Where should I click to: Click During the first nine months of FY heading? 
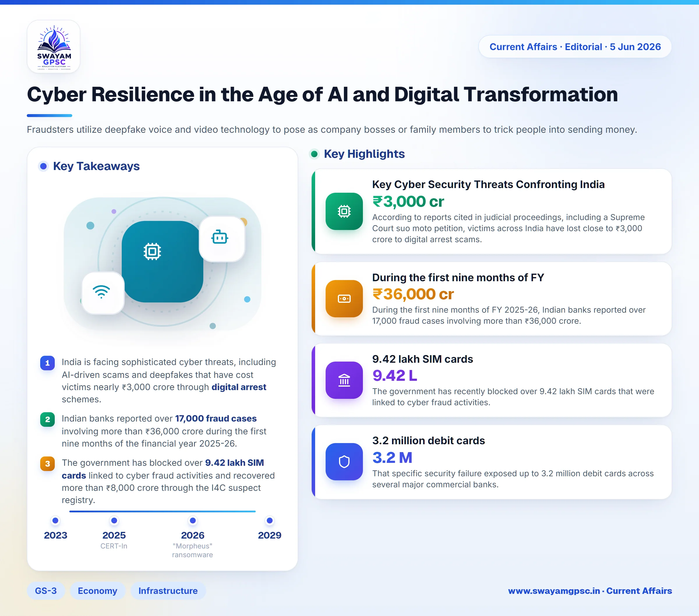pos(458,277)
